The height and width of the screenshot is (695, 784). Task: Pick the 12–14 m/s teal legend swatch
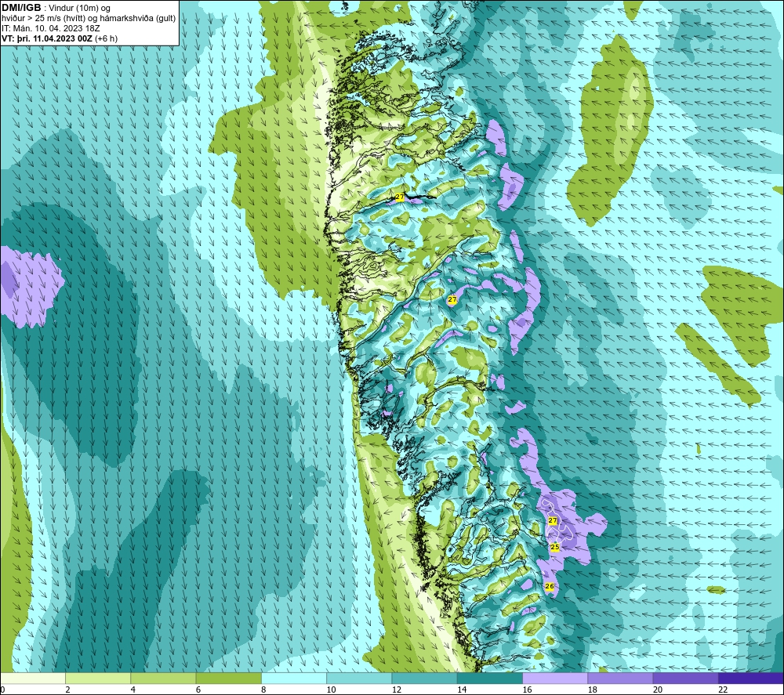(424, 678)
